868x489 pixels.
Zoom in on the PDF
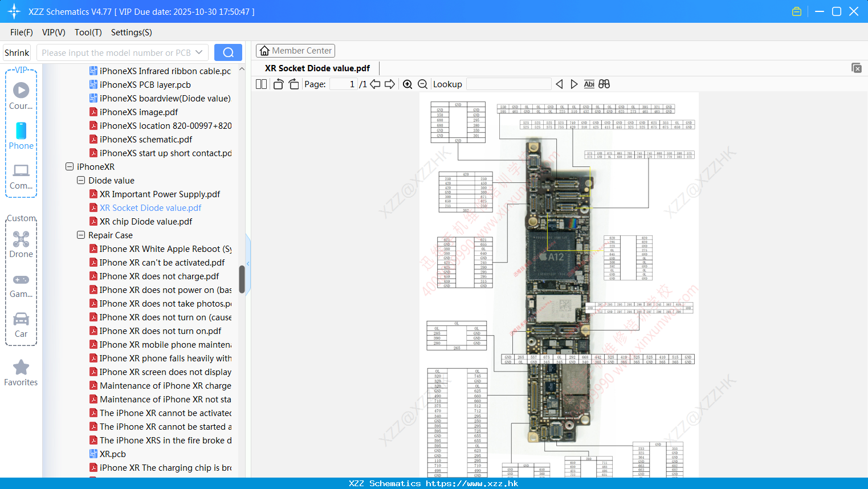407,84
